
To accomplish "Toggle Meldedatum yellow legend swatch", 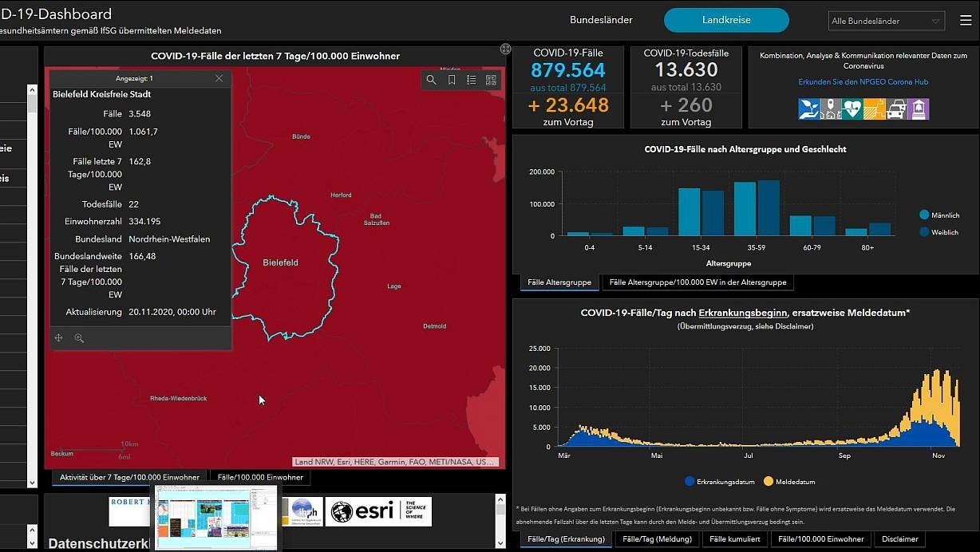I will [x=769, y=482].
